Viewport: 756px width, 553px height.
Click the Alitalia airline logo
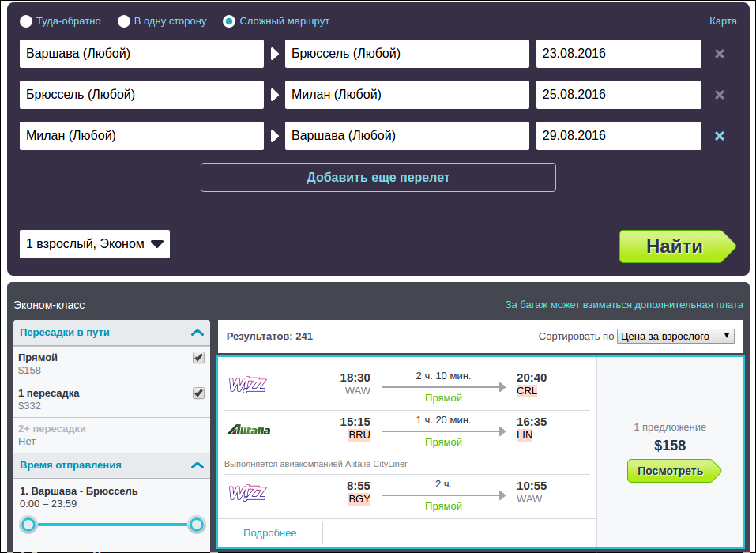248,430
